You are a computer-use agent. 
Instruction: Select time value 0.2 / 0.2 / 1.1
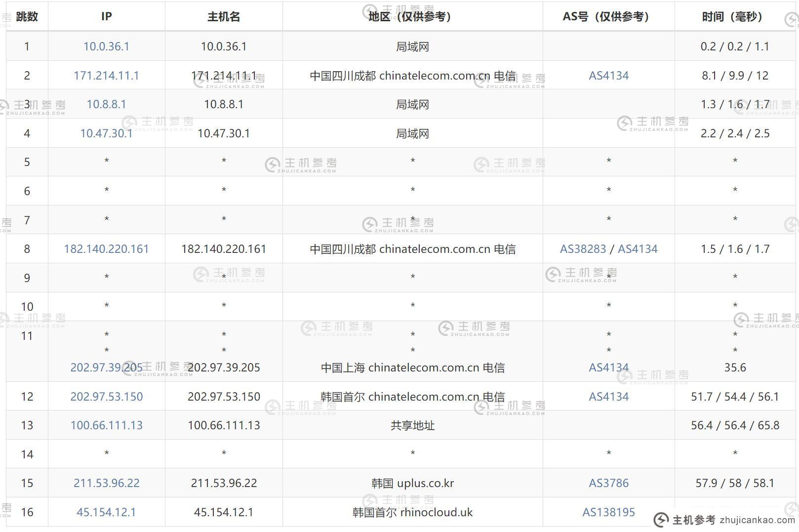click(x=735, y=46)
